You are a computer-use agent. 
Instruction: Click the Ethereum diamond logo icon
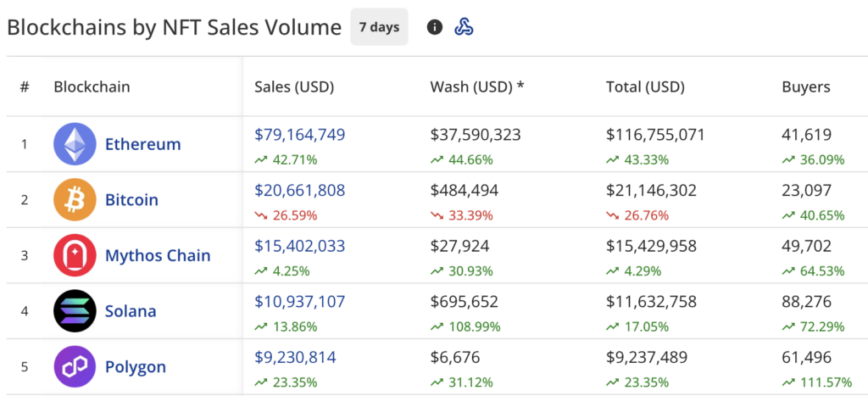[x=75, y=144]
